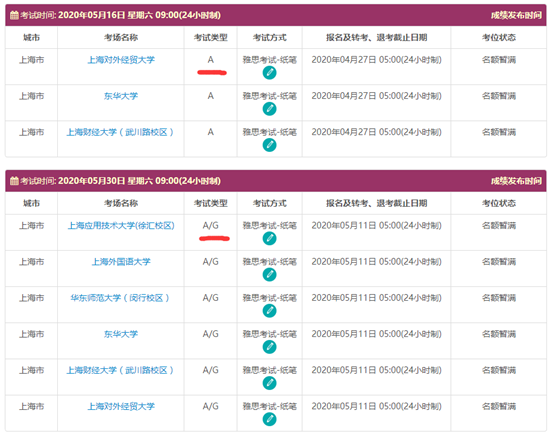
Task: Click the calendar icon in the May 16 header
Action: pos(14,15)
